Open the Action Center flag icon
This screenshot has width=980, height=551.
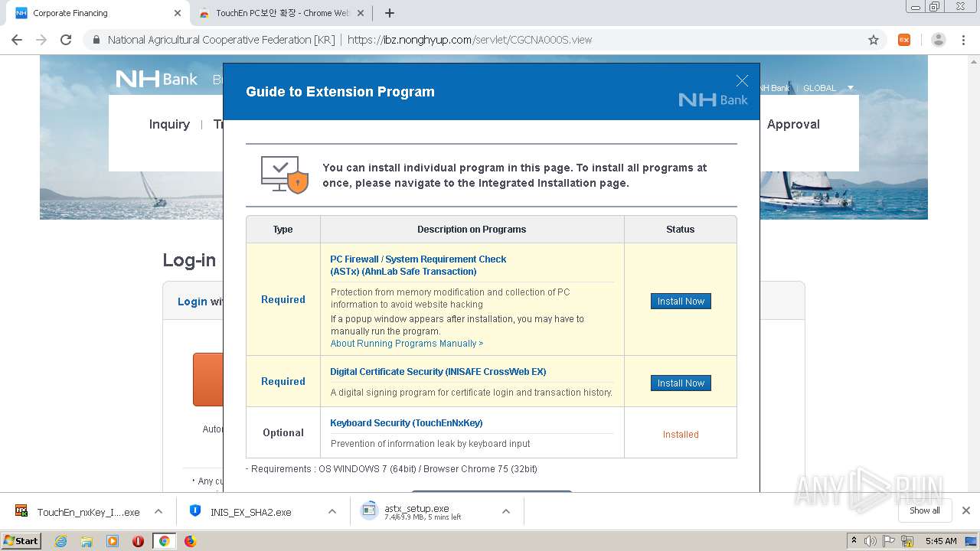tap(890, 541)
